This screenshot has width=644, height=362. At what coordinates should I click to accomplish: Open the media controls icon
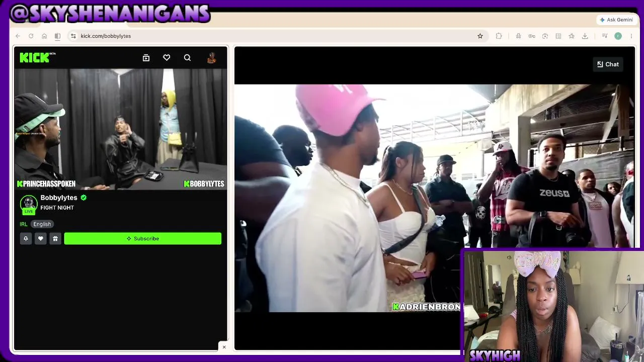(605, 36)
